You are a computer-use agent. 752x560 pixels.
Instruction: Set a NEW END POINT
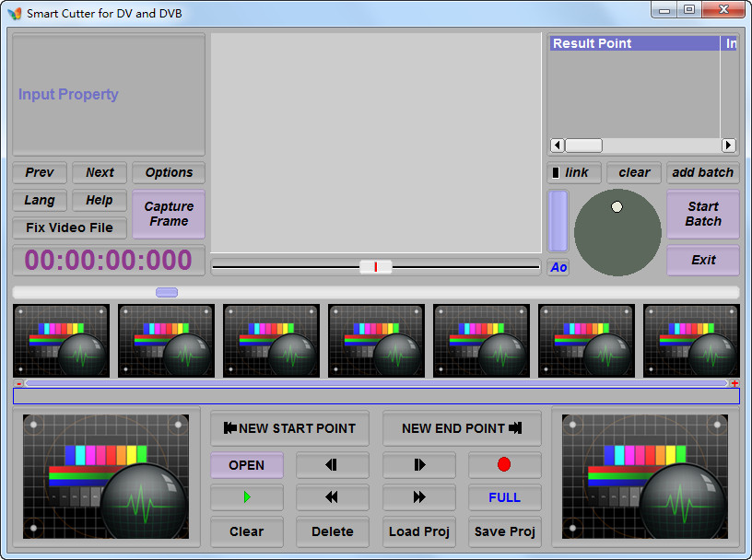pos(462,428)
